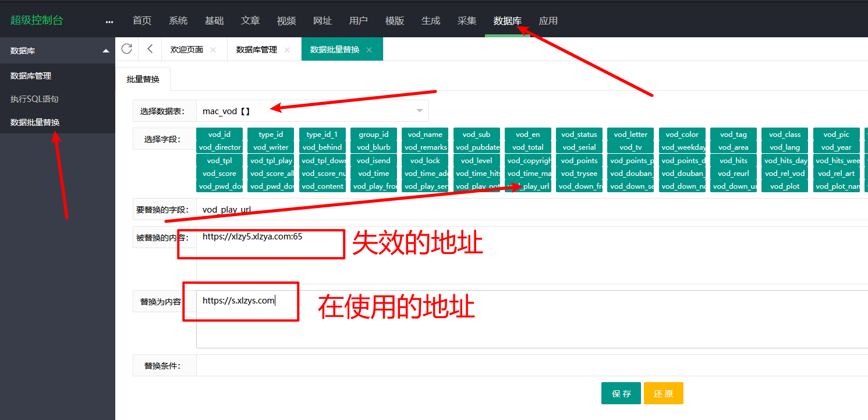Select the vod_content field tag
The width and height of the screenshot is (868, 420).
click(323, 186)
